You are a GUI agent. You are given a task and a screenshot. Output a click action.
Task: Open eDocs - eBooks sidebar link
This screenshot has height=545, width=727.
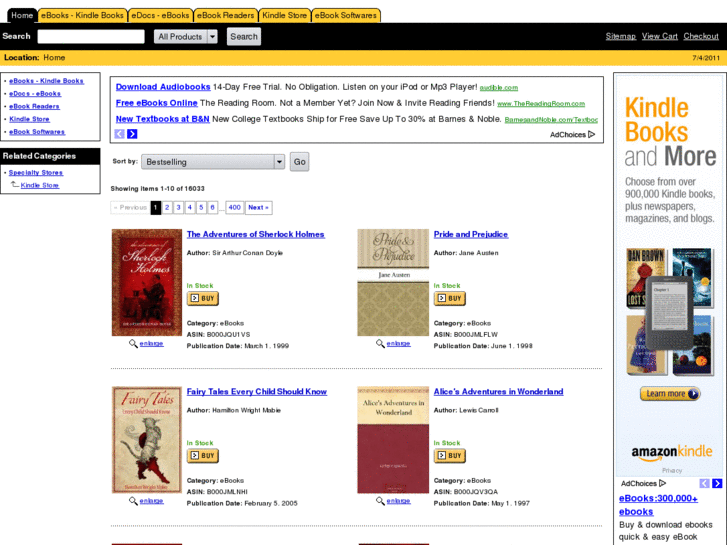click(35, 94)
